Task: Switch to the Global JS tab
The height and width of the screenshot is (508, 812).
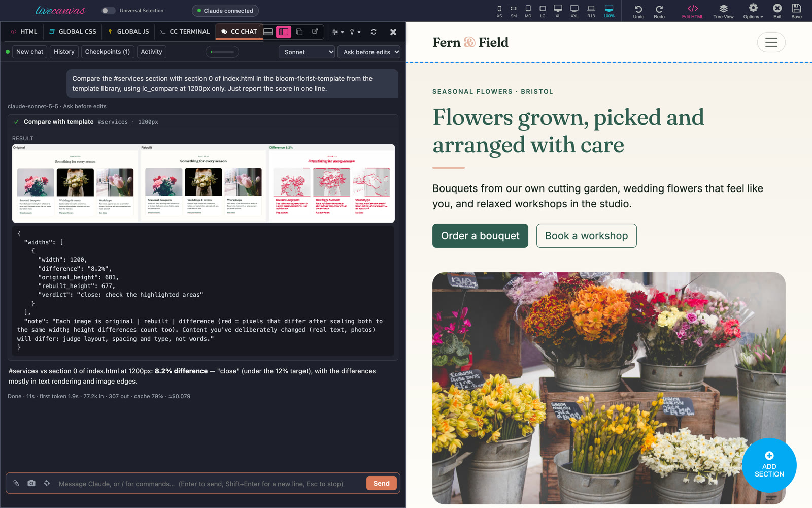Action: 128,31
